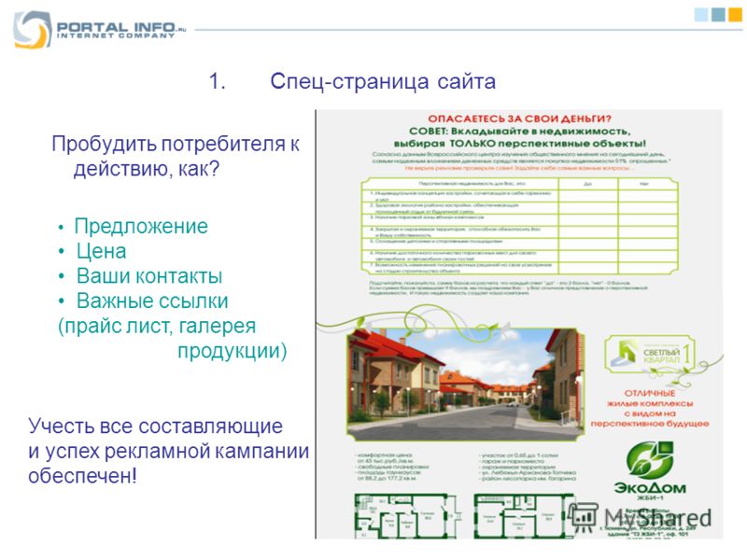The height and width of the screenshot is (560, 747).
Task: Click the word 'обеспечен!'
Action: (x=82, y=476)
